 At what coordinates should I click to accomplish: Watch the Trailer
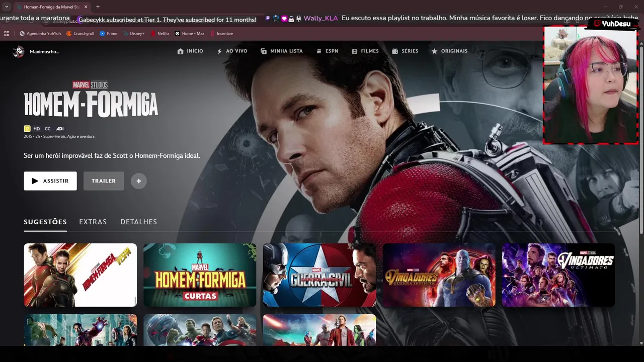pos(104,181)
